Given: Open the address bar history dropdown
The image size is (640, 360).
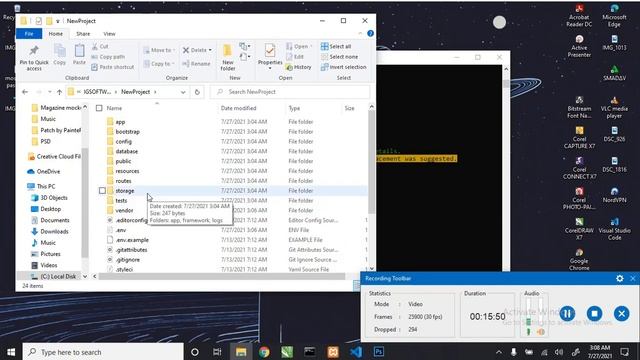Looking at the screenshot, I should [183, 92].
